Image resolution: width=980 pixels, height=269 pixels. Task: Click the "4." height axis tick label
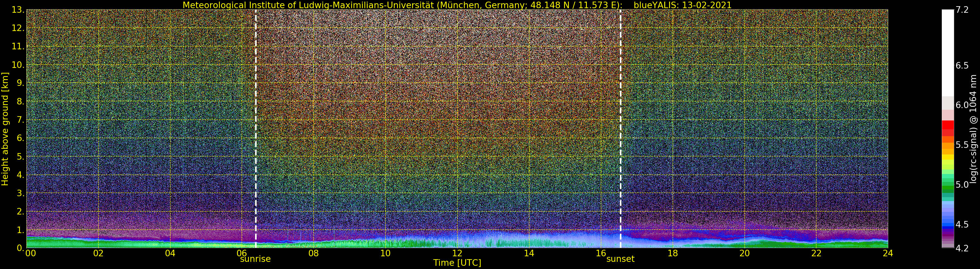[x=20, y=175]
